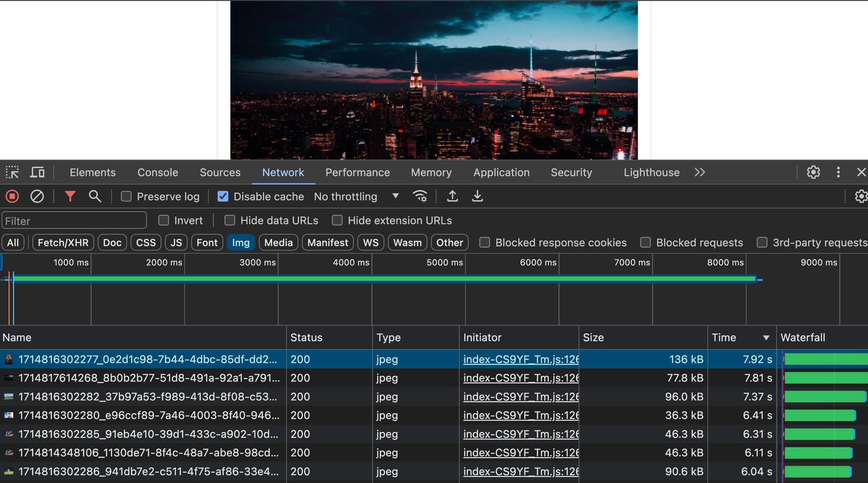Click inside the Filter text field
This screenshot has height=483, width=868.
click(x=74, y=220)
